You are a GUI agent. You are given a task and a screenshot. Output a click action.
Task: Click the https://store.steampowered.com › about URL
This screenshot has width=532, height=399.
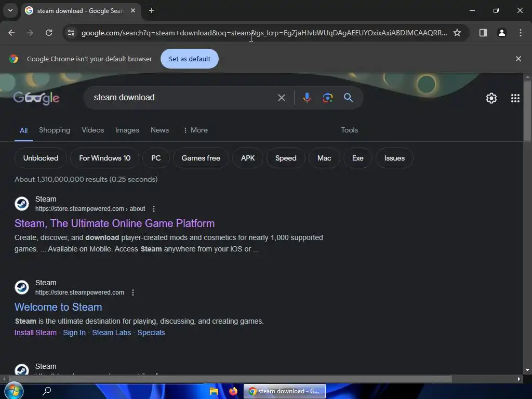[90, 209]
